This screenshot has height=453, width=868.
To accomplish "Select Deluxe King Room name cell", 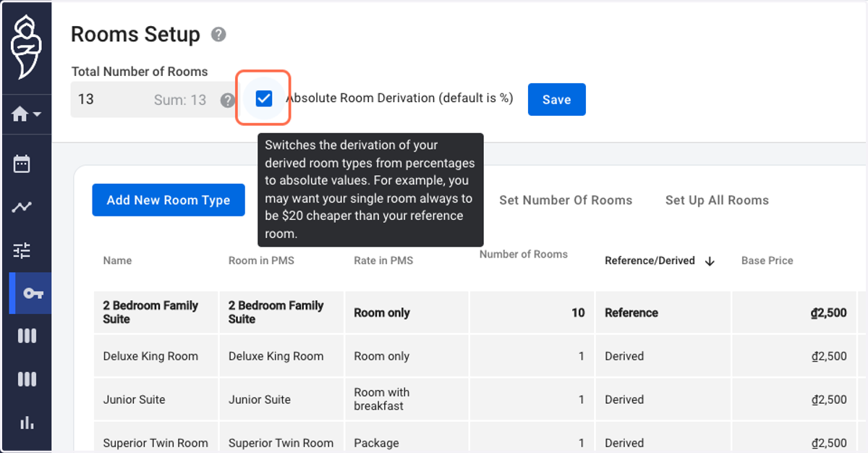I will [x=156, y=356].
